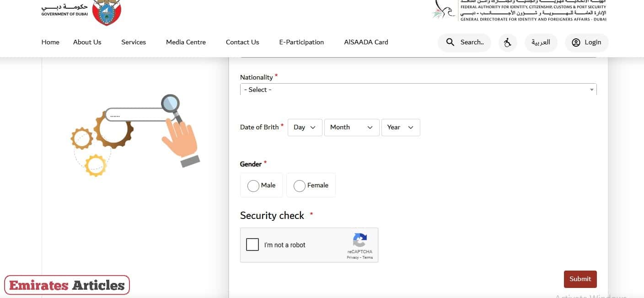Click the Submit button
Screen dimensions: 644x298
point(580,279)
